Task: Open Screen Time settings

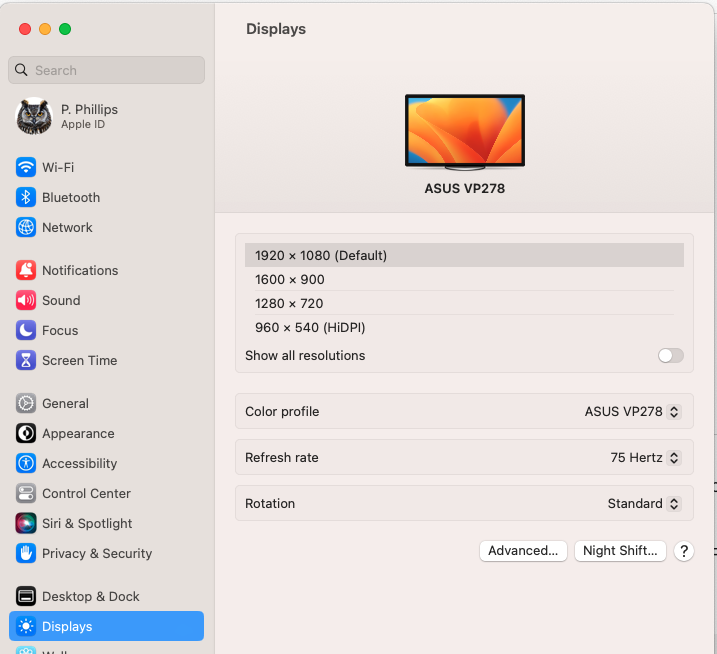Action: point(107,360)
